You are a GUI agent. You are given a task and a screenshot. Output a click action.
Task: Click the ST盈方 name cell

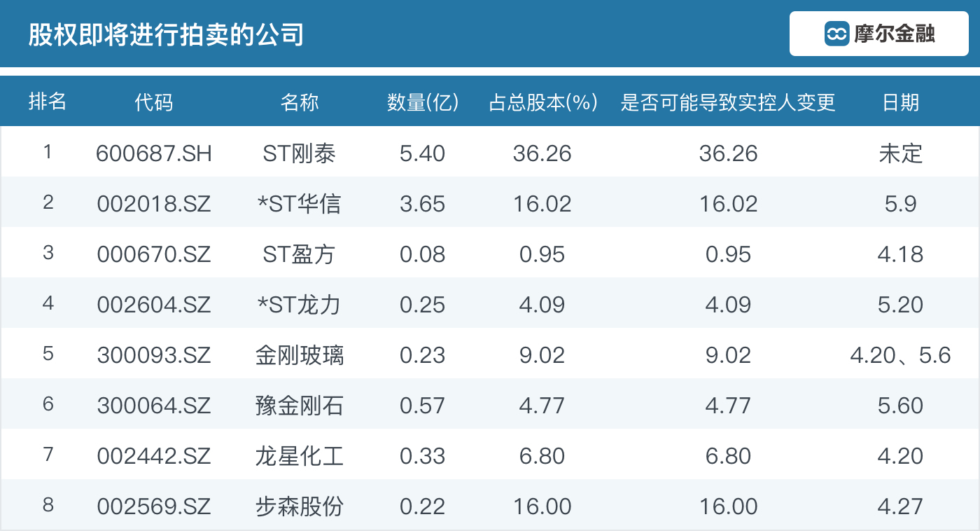pos(300,254)
